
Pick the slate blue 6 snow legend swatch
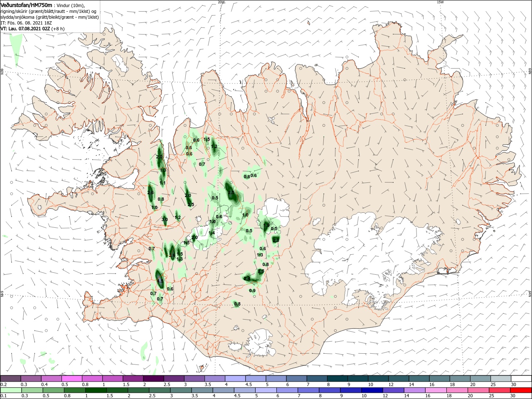(296, 379)
